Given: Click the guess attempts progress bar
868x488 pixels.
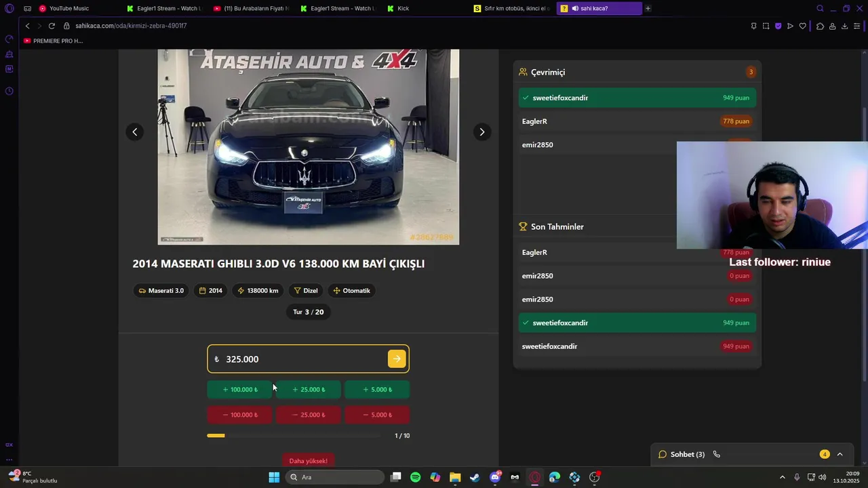Looking at the screenshot, I should (295, 436).
